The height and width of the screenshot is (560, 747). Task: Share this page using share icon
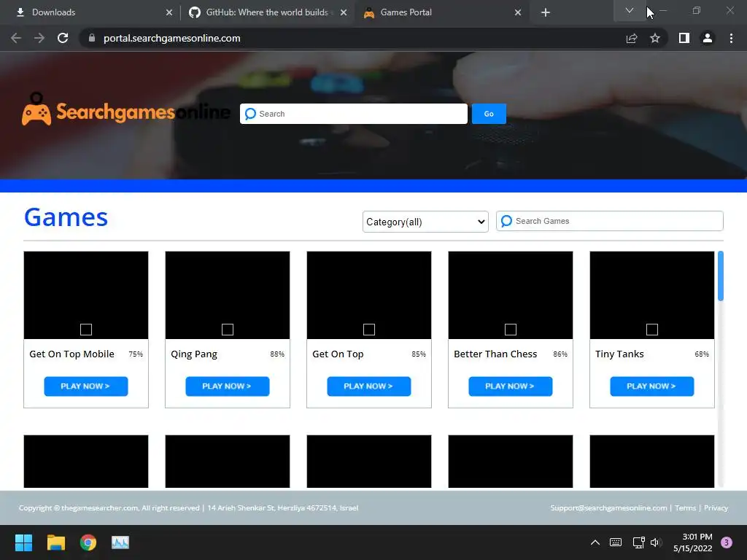pos(632,38)
